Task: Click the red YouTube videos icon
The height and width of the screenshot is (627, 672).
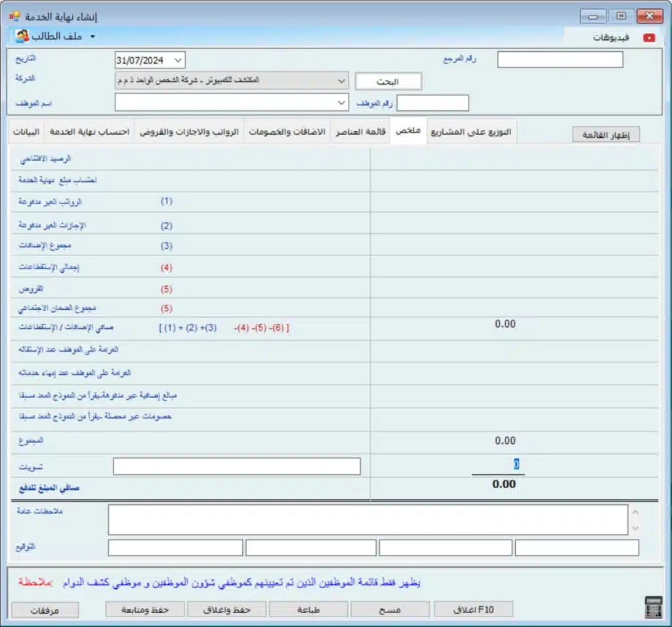Action: click(x=649, y=37)
